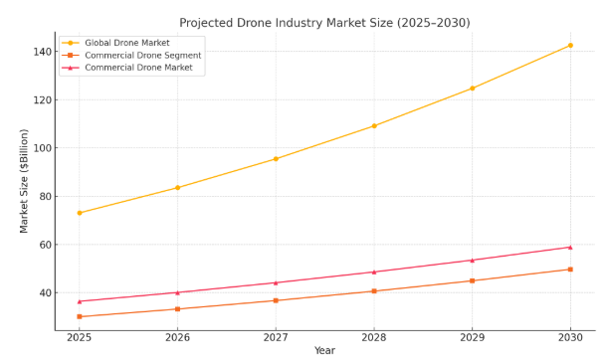Click red triangle Commercial Drone Market point at 2029
This screenshot has width=606, height=364.
click(473, 260)
